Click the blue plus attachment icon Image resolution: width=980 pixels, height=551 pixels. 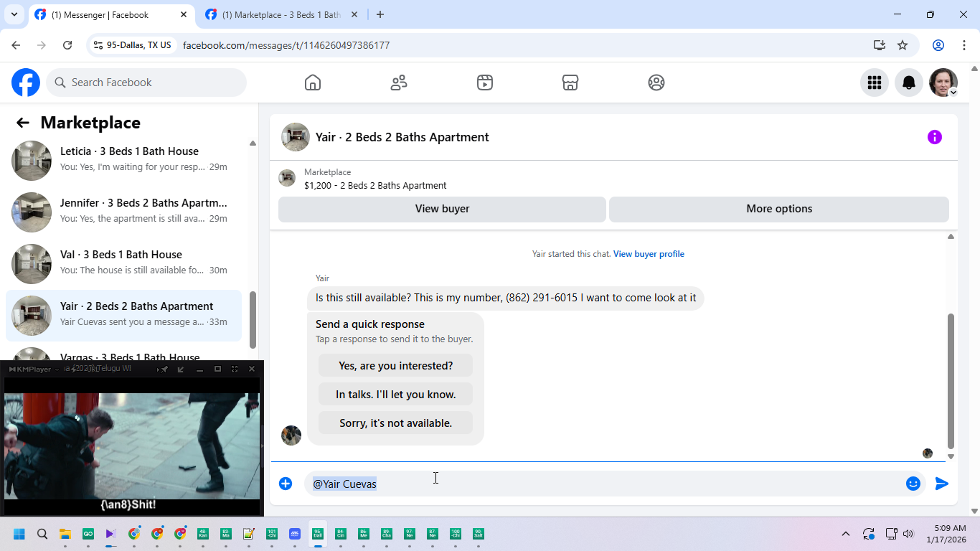pyautogui.click(x=286, y=484)
